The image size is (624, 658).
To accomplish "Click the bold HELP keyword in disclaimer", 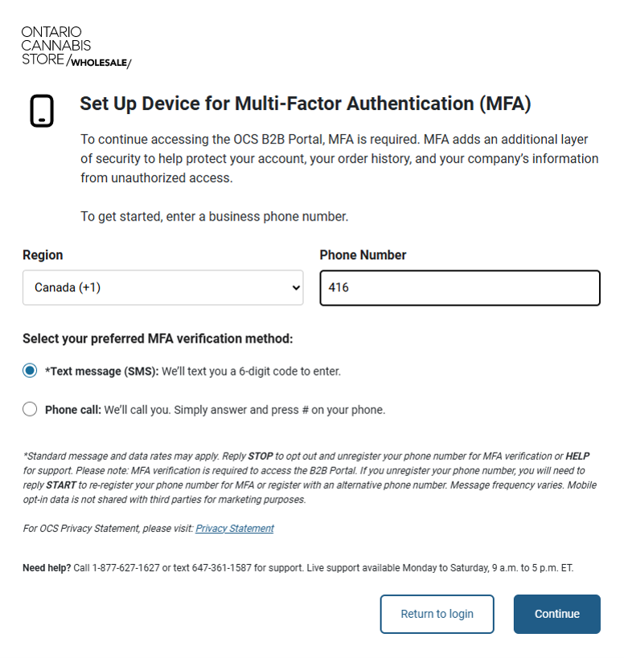I will pyautogui.click(x=577, y=456).
